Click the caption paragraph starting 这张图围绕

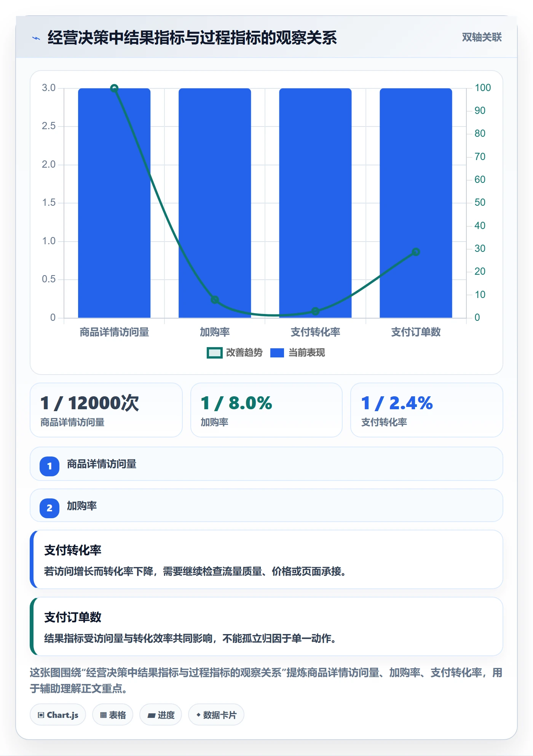coord(266,681)
